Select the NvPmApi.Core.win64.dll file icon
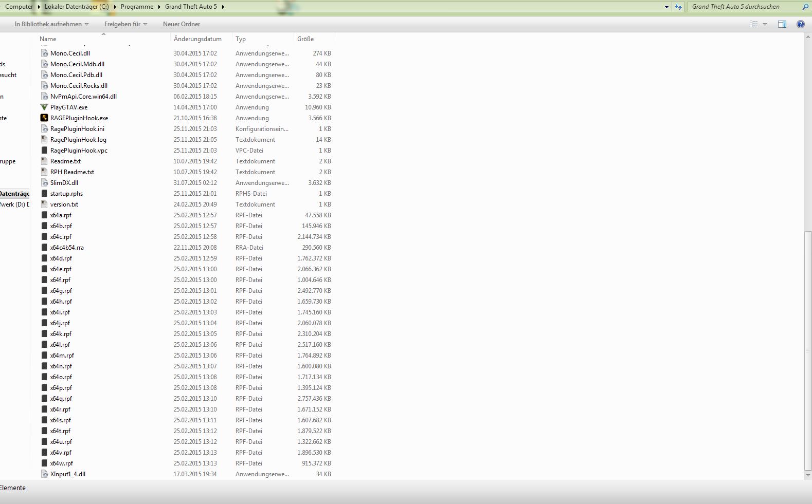 click(x=44, y=97)
